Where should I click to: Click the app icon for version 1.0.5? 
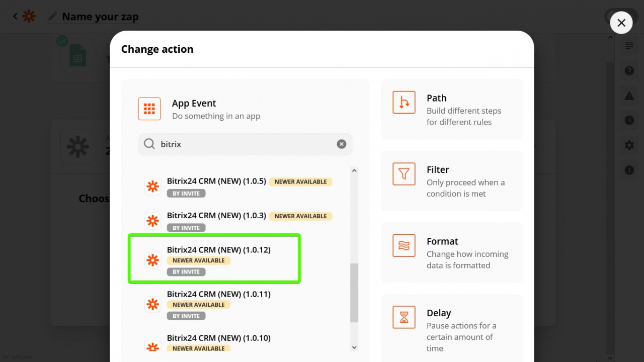pos(152,187)
